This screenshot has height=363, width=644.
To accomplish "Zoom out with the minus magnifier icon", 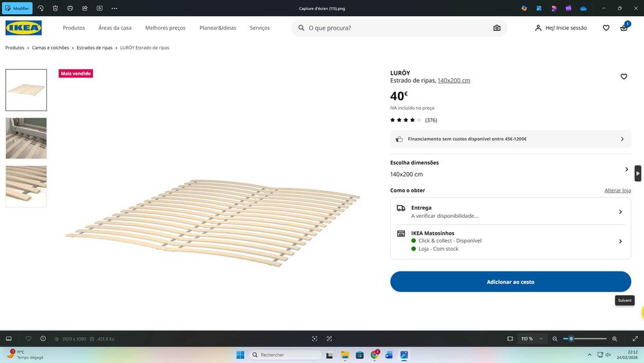I will coord(555,338).
